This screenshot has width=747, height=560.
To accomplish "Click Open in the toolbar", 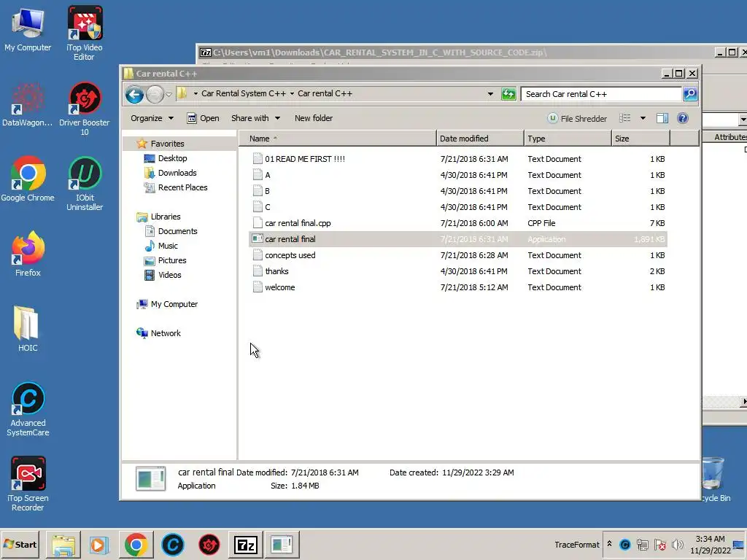I will coord(203,118).
